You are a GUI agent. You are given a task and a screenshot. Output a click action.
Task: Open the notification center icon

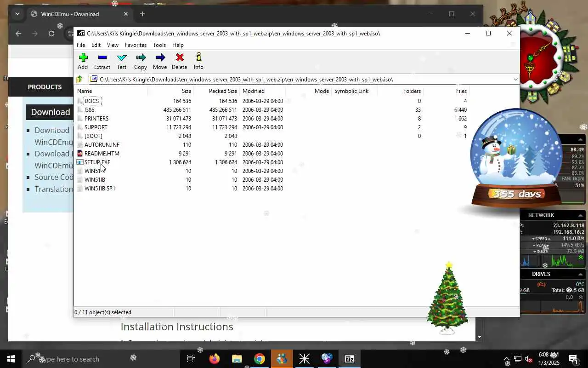point(573,359)
